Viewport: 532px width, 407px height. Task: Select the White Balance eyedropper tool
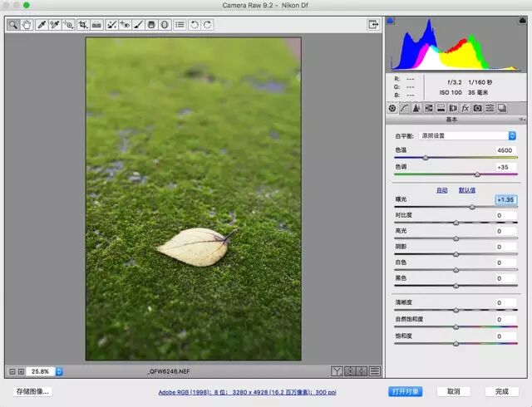42,25
